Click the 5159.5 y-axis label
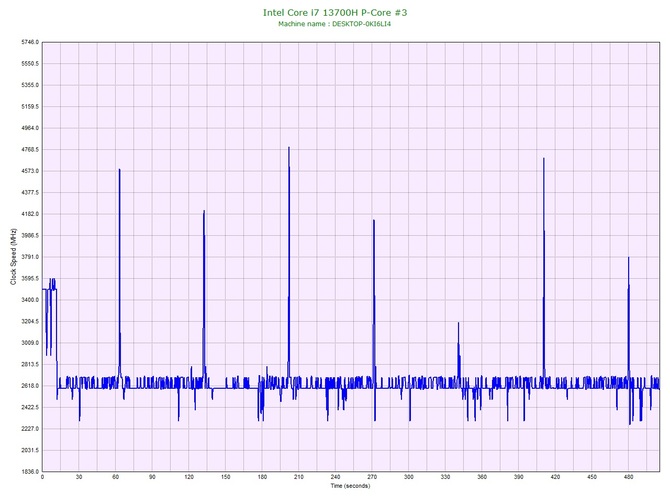Viewport: 670px width, 503px height. point(30,107)
